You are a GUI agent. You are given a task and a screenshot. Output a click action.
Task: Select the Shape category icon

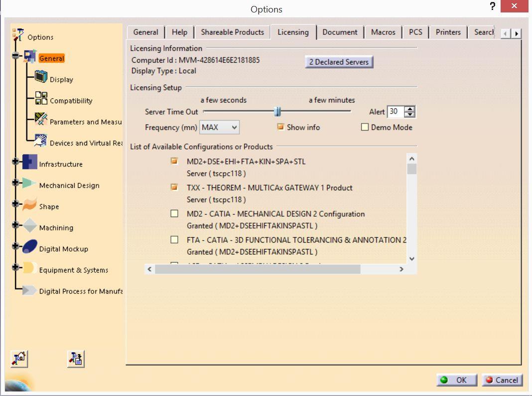click(x=29, y=204)
